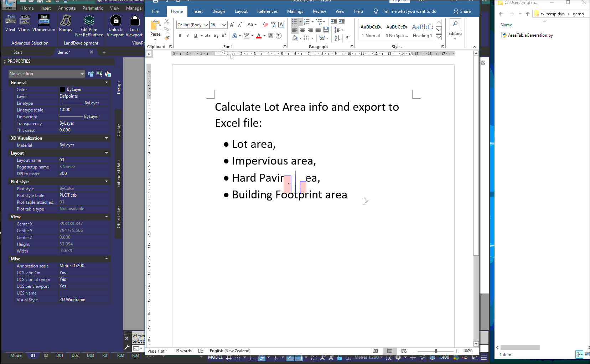590x364 pixels.
Task: Open the font size dropdown showing 26
Action: (224, 25)
